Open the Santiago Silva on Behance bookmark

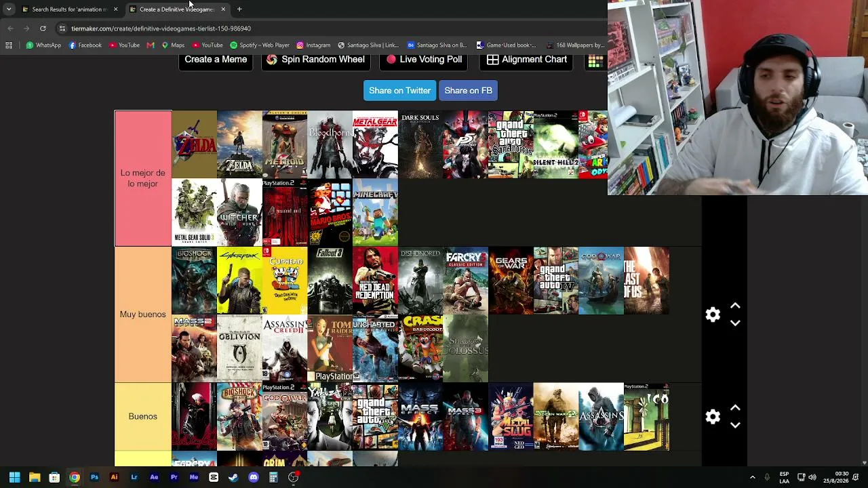tap(437, 45)
